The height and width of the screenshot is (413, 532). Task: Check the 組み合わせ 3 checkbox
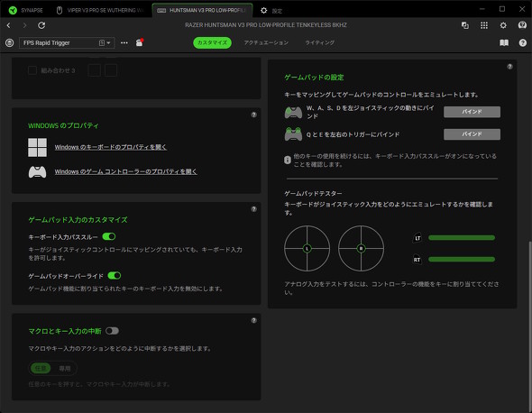point(32,70)
